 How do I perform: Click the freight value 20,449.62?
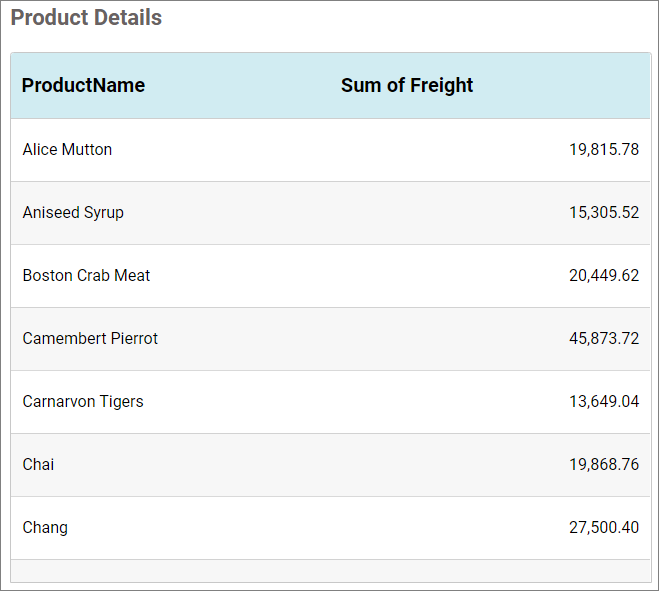tap(603, 276)
